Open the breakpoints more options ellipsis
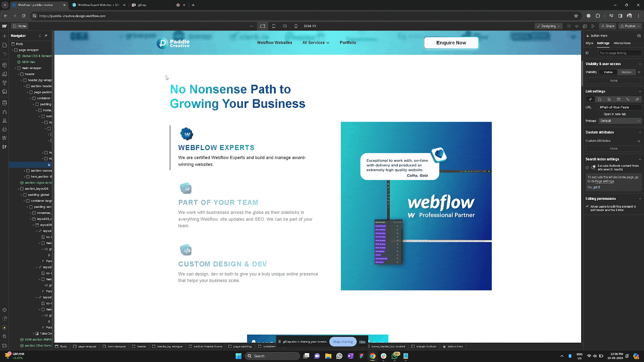644x362 pixels. click(252, 26)
